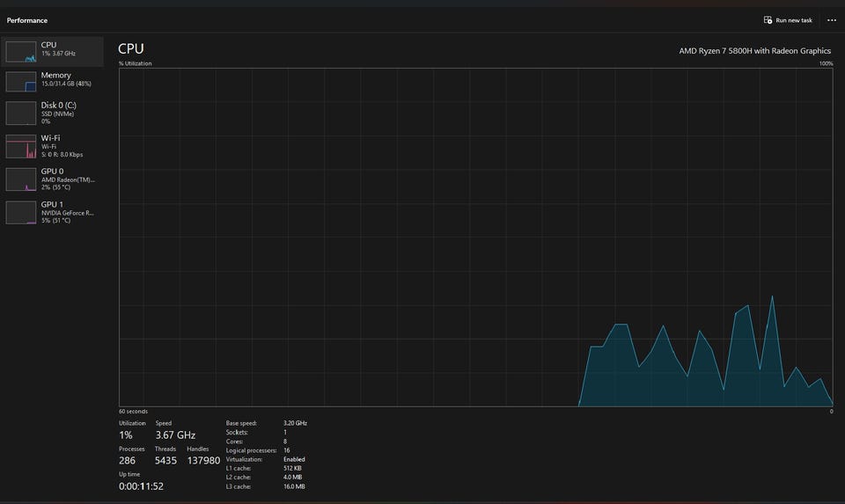
Task: Click the CPU utilization graph area
Action: [x=475, y=237]
